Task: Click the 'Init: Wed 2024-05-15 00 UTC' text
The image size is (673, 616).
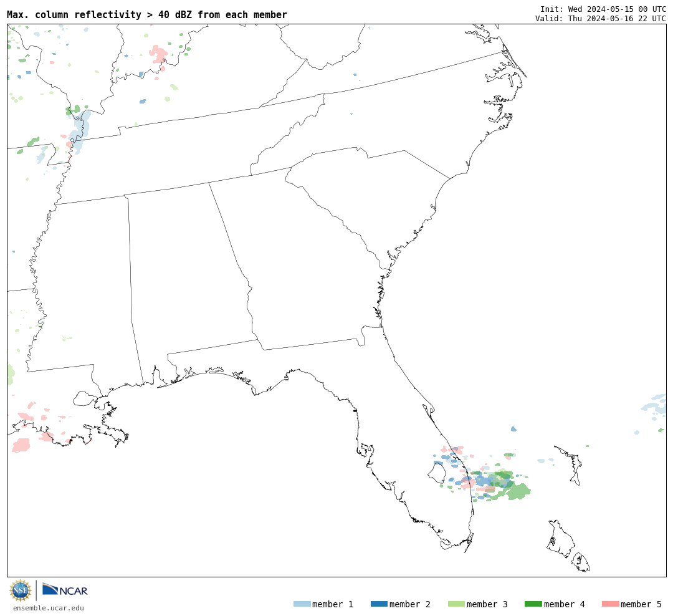Action: 603,9
